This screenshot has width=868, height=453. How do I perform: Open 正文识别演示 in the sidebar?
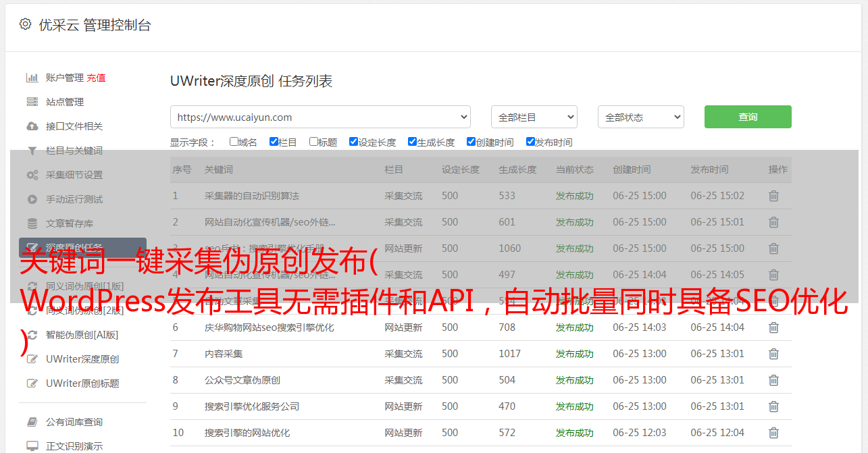(74, 446)
